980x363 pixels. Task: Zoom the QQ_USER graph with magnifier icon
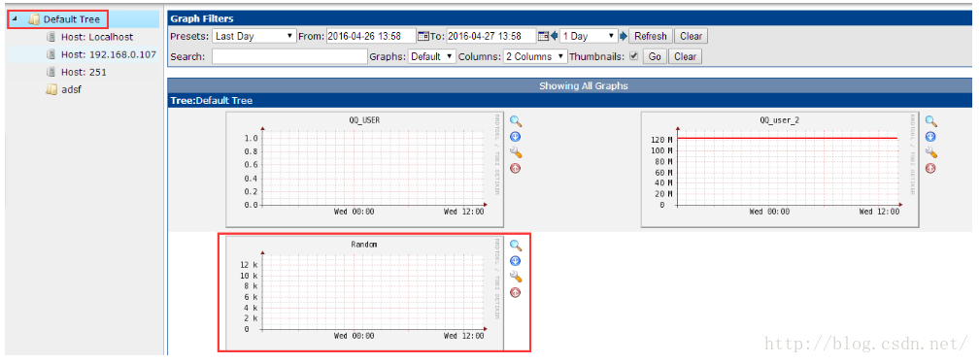coord(516,121)
